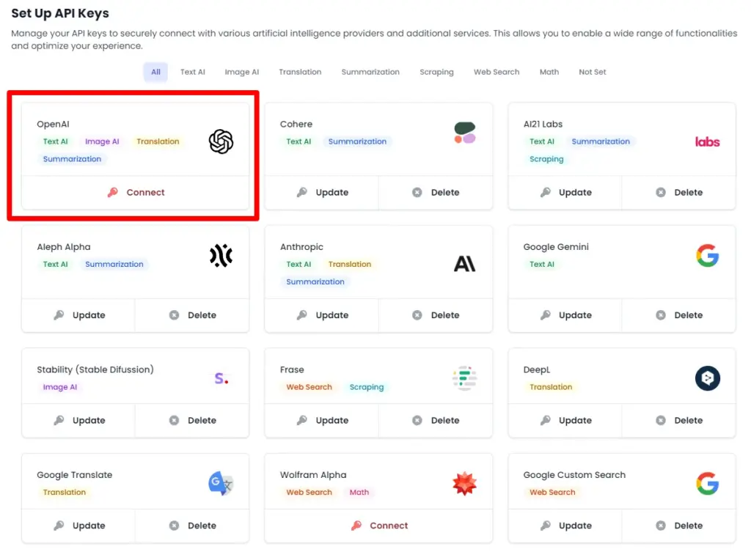Select the Math filter tab
This screenshot has height=560, width=751.
coord(549,72)
